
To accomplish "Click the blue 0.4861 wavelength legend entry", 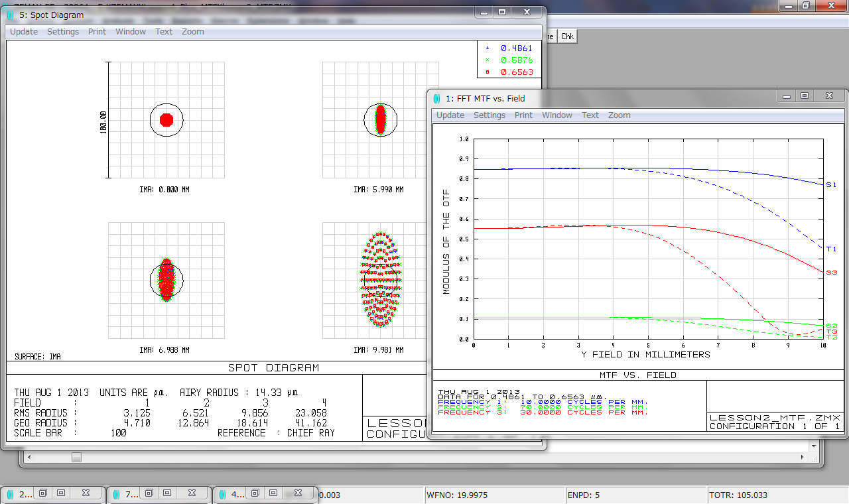I will [509, 48].
